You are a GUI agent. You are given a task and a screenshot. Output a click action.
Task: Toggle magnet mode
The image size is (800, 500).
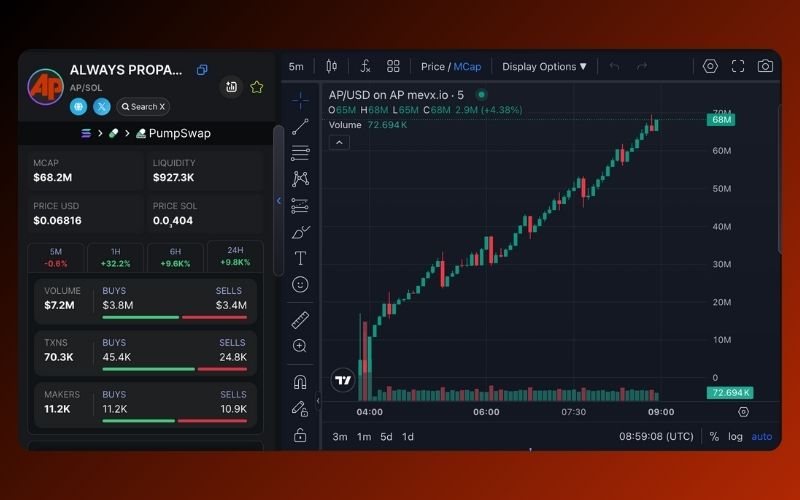300,382
